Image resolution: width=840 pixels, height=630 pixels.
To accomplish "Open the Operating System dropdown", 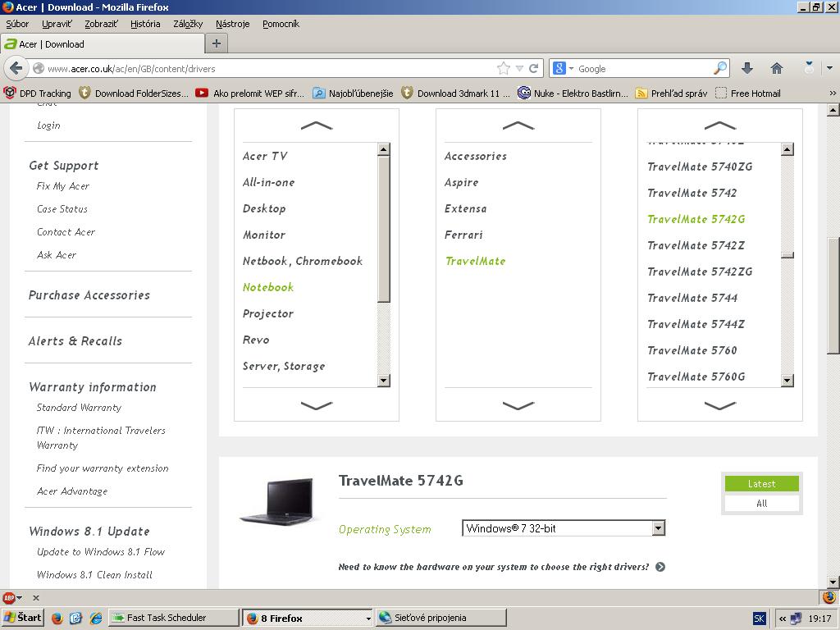I will point(564,528).
